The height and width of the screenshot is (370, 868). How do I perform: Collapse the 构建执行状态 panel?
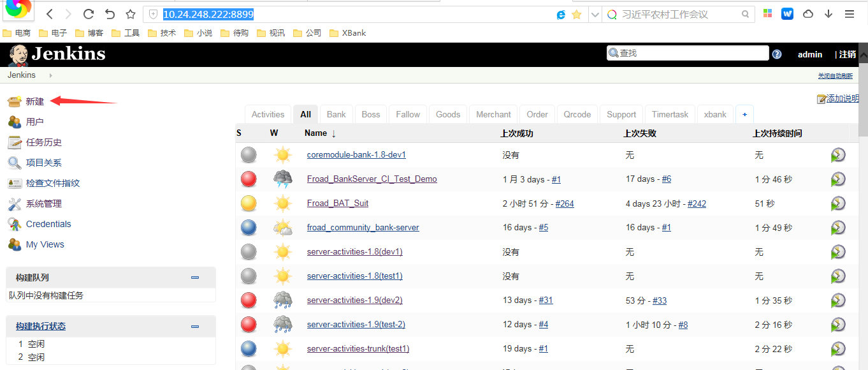coord(195,326)
